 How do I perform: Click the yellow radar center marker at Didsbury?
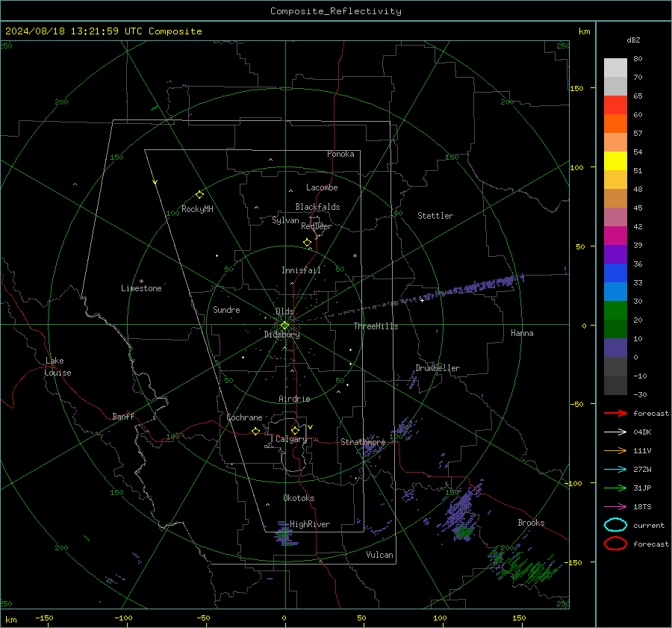point(284,326)
